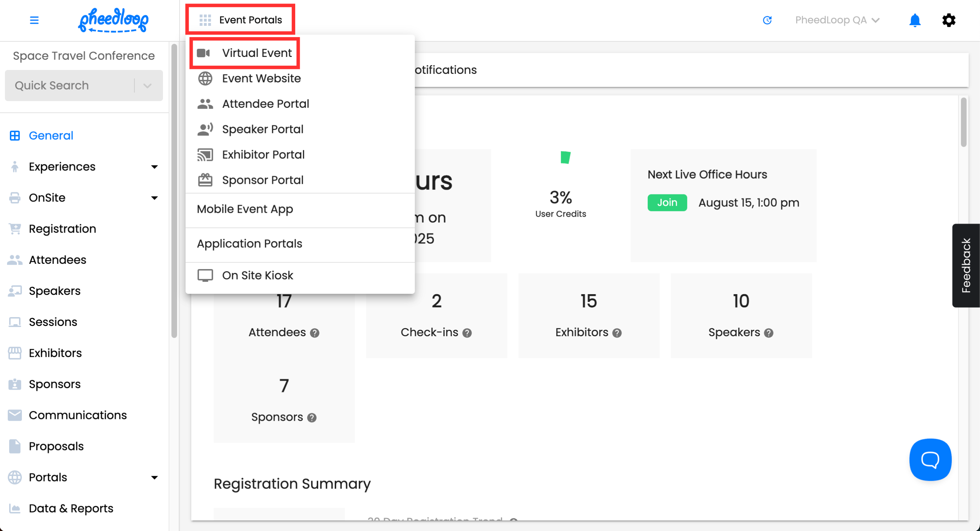
Task: Click the Data & Reports chart icon
Action: coord(14,509)
